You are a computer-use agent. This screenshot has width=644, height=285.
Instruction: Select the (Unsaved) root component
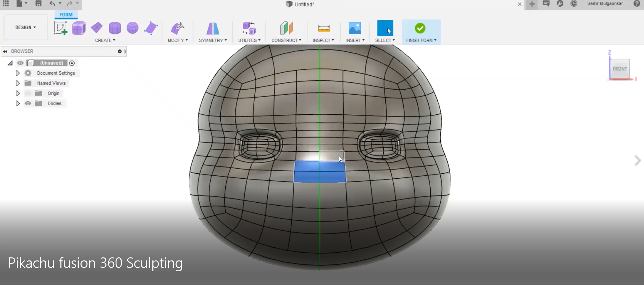point(51,63)
